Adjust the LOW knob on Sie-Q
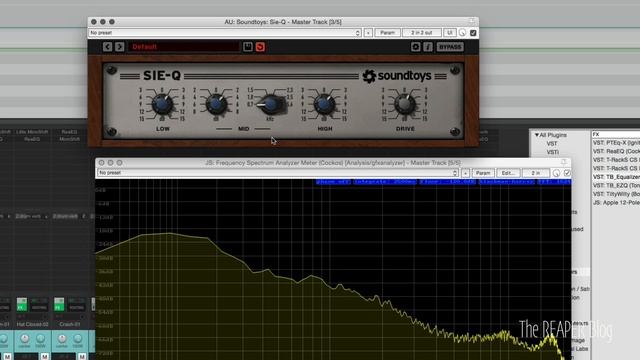The image size is (640, 360). [x=162, y=104]
